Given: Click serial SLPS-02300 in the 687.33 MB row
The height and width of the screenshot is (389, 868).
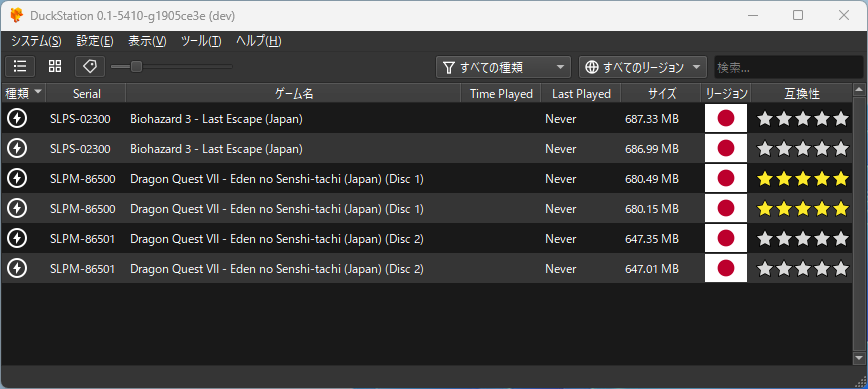Looking at the screenshot, I should (x=80, y=118).
